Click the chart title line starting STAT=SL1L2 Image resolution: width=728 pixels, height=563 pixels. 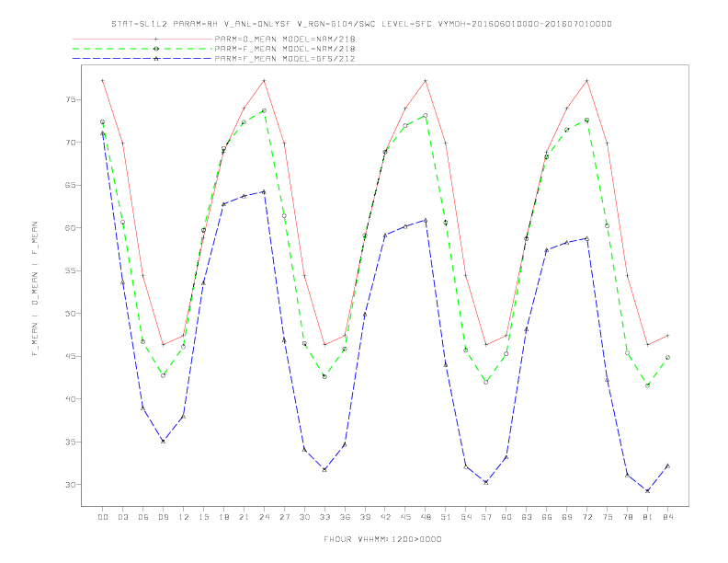(361, 24)
